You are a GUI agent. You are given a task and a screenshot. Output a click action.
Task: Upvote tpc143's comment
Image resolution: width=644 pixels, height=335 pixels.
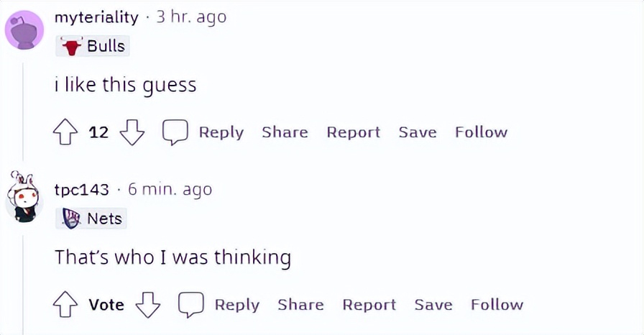point(65,305)
